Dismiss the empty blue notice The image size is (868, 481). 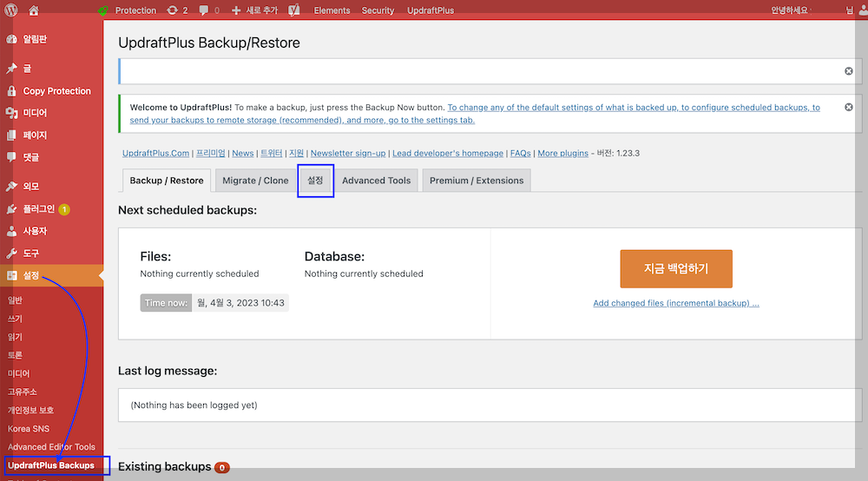[x=849, y=71]
